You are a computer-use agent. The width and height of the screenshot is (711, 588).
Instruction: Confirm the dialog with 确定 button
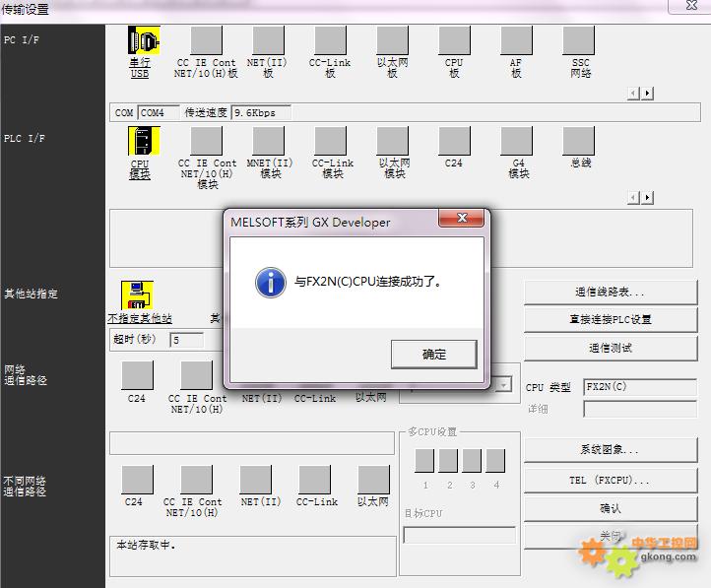434,354
